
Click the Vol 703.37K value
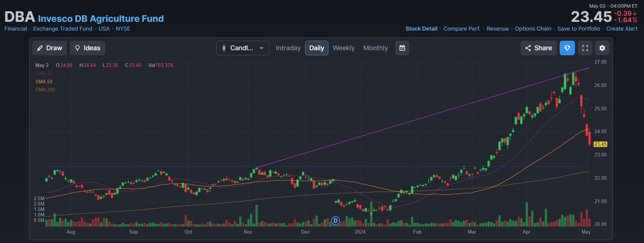(x=161, y=65)
